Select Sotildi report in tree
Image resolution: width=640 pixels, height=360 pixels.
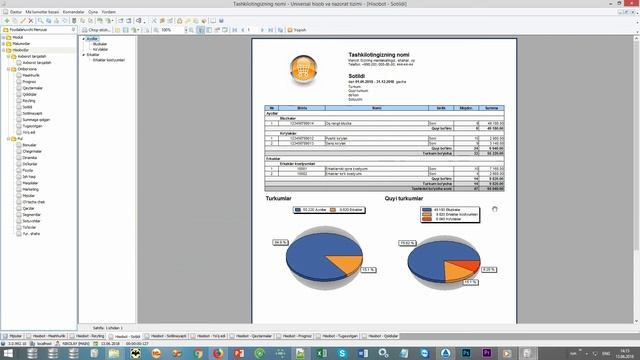(x=27, y=107)
